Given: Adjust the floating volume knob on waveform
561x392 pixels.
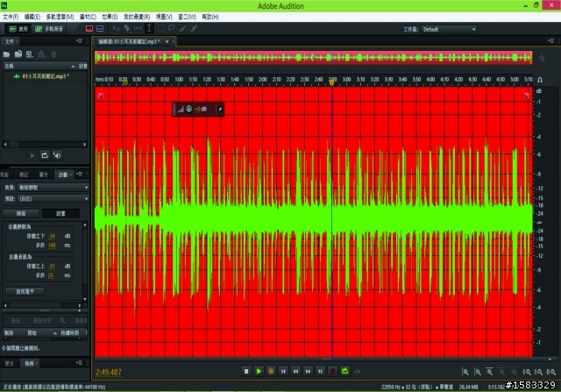Looking at the screenshot, I should point(190,109).
